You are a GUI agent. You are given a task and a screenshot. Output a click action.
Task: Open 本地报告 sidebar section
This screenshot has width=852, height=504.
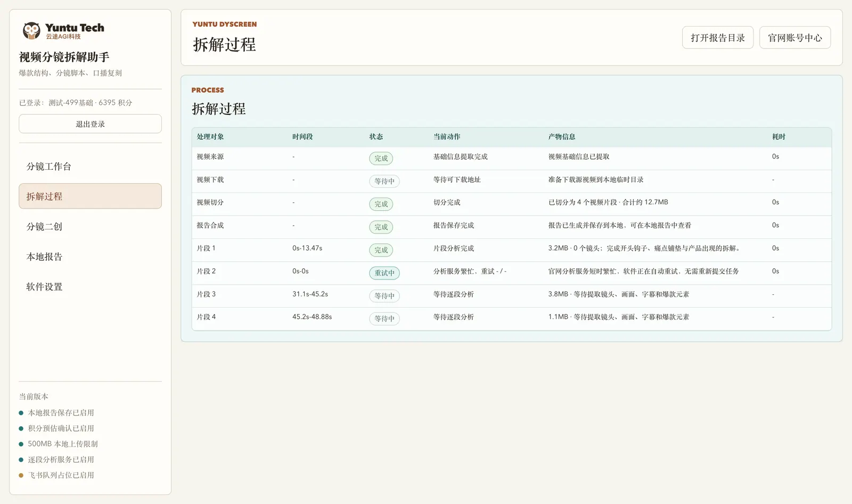[90, 257]
